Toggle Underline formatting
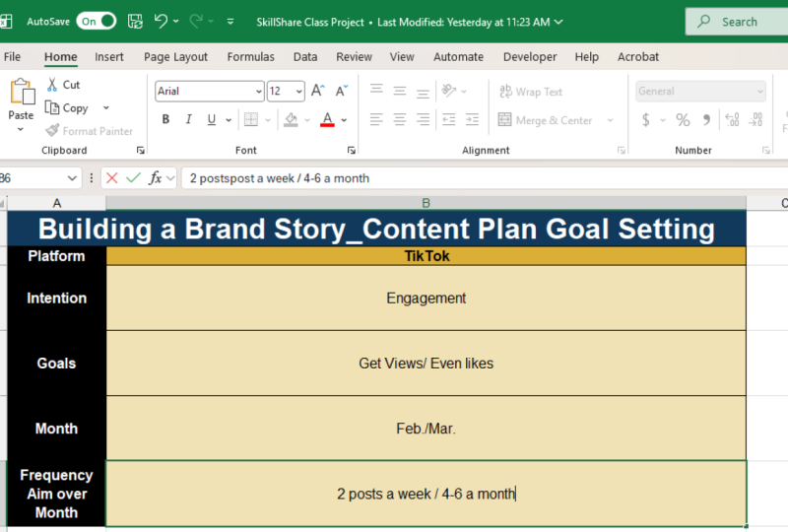788x532 pixels. (212, 119)
